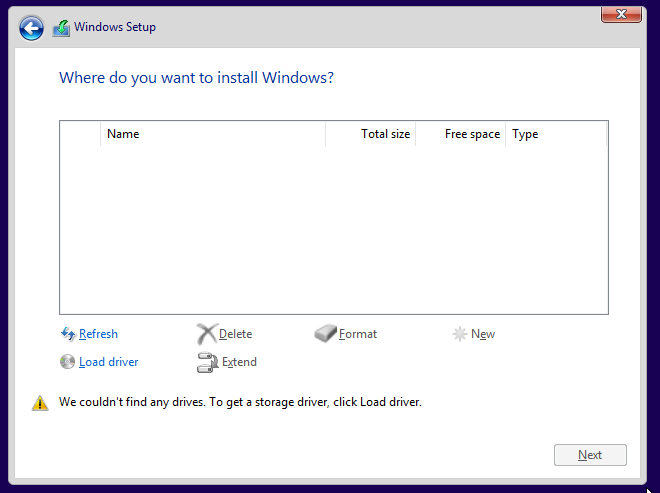Image resolution: width=660 pixels, height=493 pixels.
Task: Open the Load driver link
Action: (108, 362)
